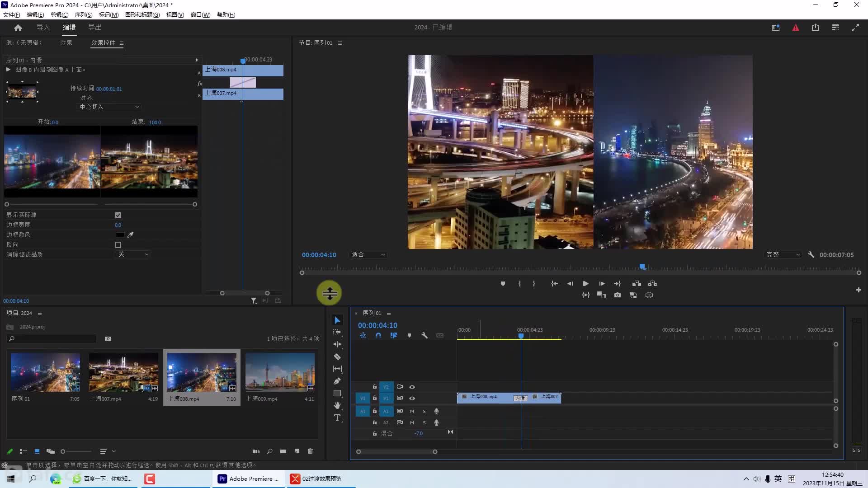Image resolution: width=868 pixels, height=488 pixels.
Task: Select the Rectangle tool
Action: pos(337,393)
